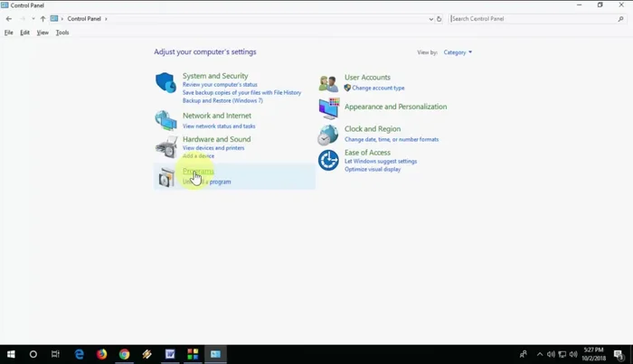Click the System and Security shield icon
Image resolution: width=633 pixels, height=364 pixels.
point(165,83)
